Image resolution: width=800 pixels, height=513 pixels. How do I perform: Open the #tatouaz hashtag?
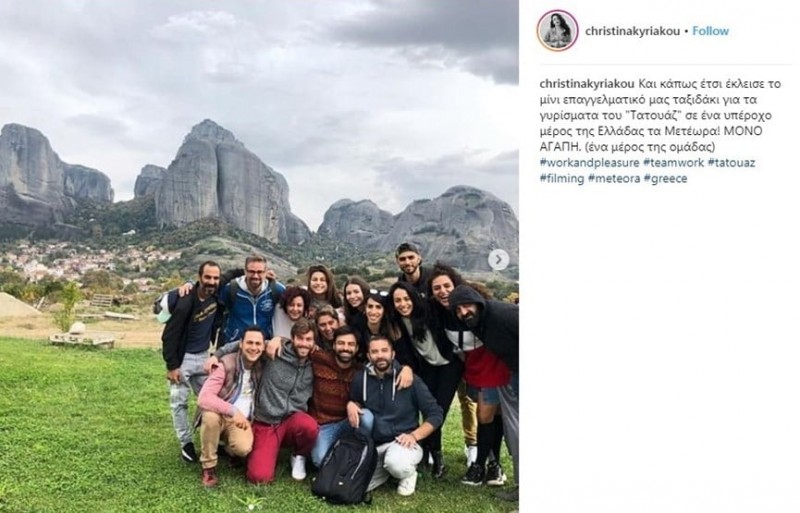point(731,163)
